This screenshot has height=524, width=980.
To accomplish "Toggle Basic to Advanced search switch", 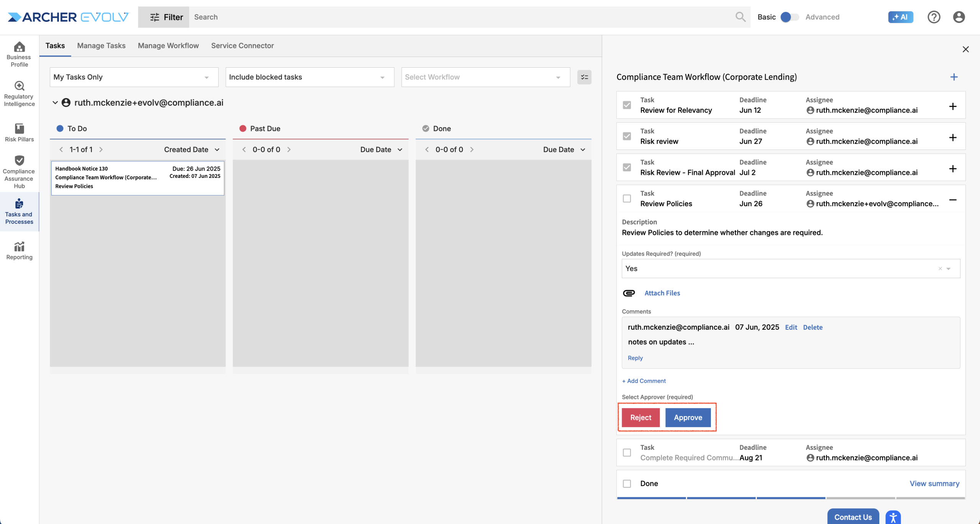I will [790, 17].
